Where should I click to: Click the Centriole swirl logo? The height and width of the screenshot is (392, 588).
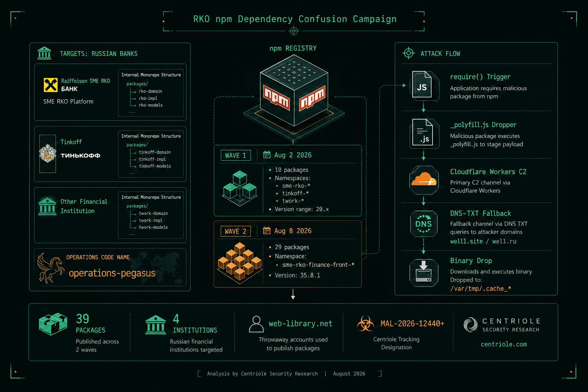click(470, 325)
